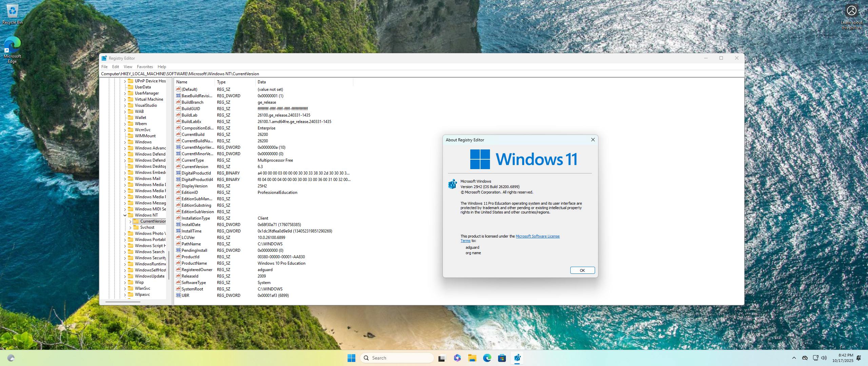The height and width of the screenshot is (366, 868).
Task: Collapse the Windows NT tree node
Action: click(125, 215)
